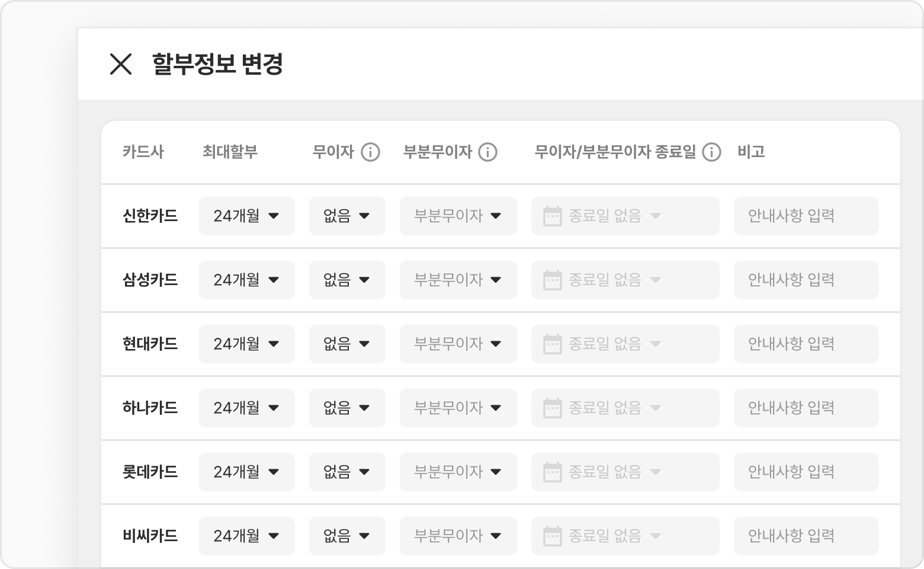924x569 pixels.
Task: Close the 할부정보 변경 dialog
Action: point(121,64)
